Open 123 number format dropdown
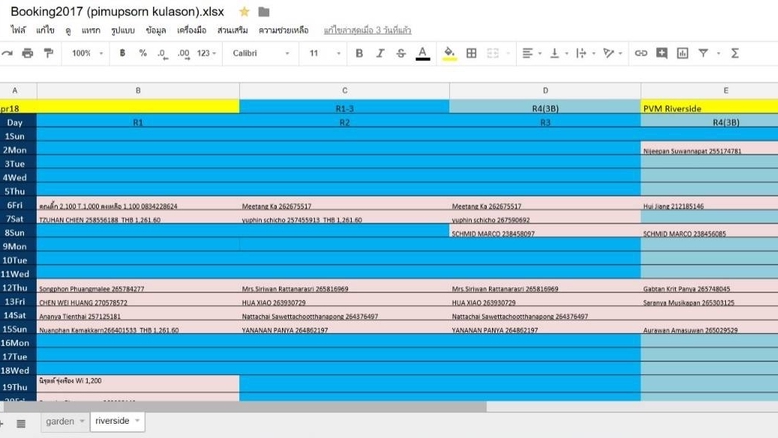Image resolution: width=778 pixels, height=438 pixels. [x=206, y=53]
